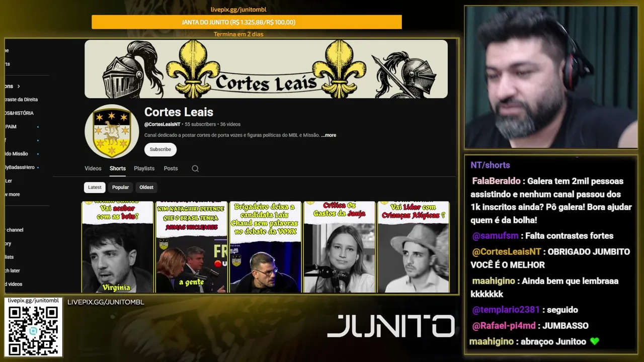Sort shorts by Popular
Viewport: 644px width, 362px height.
(x=120, y=188)
